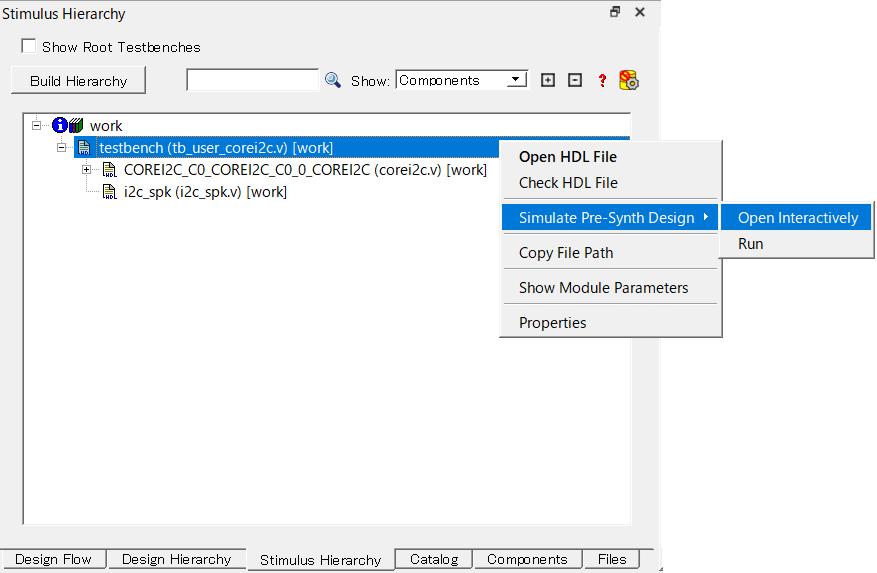This screenshot has height=573, width=877.
Task: Click the search magnifier icon
Action: coord(333,80)
